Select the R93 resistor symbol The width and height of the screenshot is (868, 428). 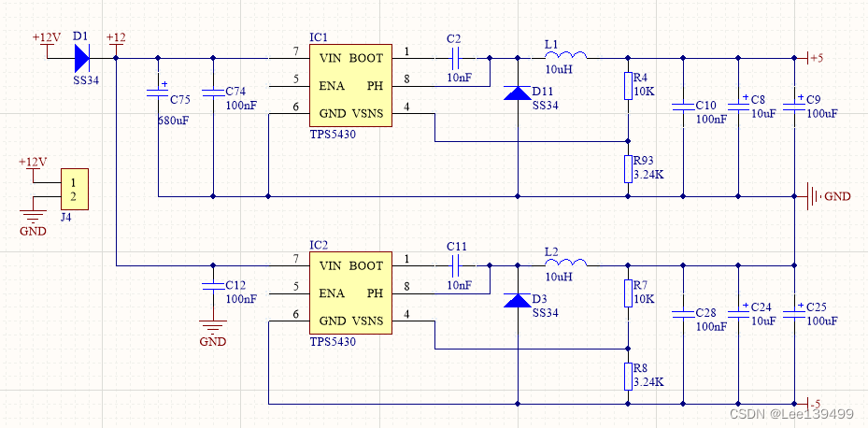pos(628,169)
